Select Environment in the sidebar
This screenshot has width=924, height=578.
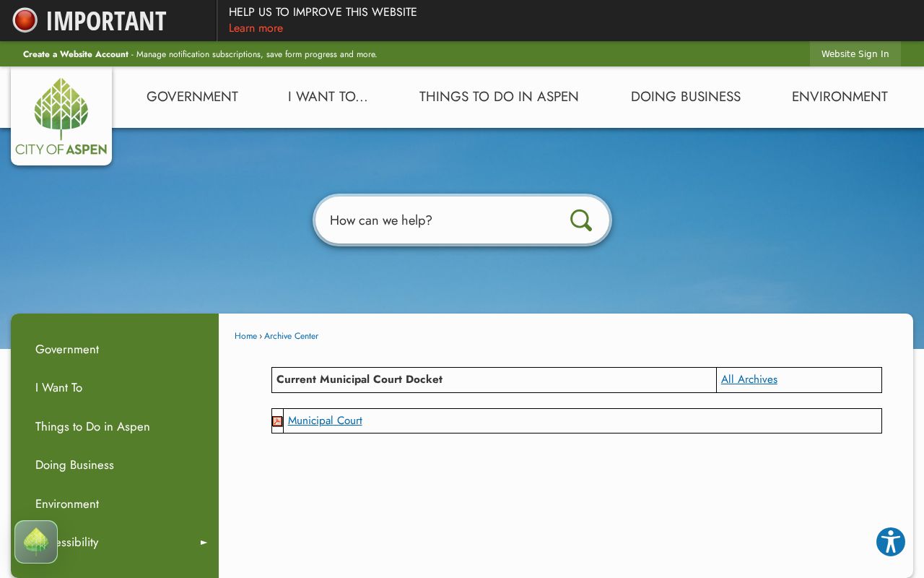(67, 504)
